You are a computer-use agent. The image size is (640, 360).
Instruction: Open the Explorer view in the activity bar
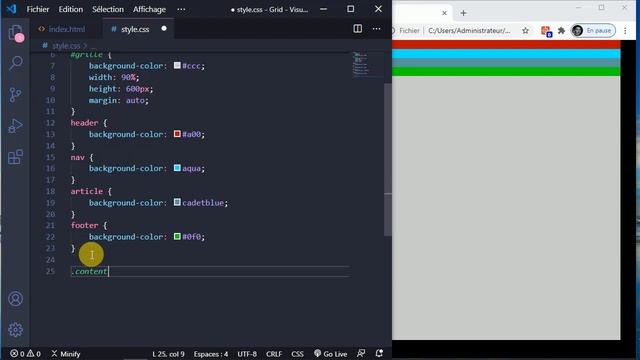16,33
